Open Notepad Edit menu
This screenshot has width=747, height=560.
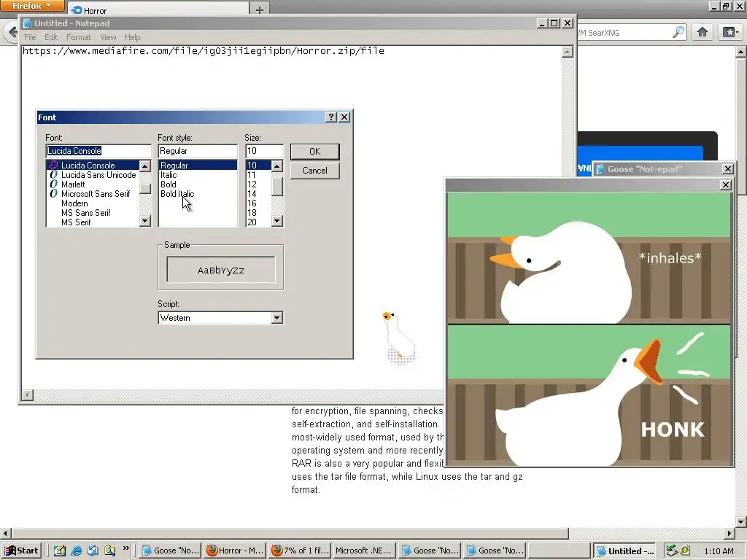pos(51,37)
